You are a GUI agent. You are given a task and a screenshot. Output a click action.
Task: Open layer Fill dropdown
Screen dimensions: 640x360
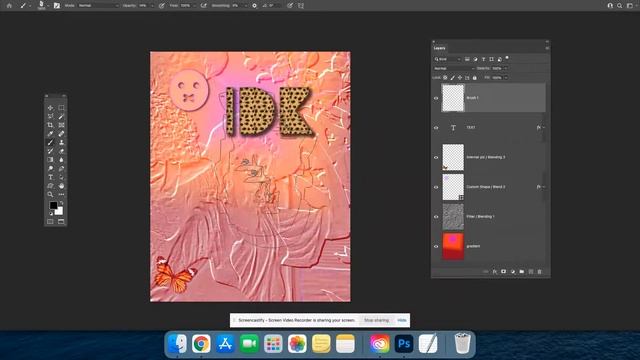pyautogui.click(x=506, y=78)
